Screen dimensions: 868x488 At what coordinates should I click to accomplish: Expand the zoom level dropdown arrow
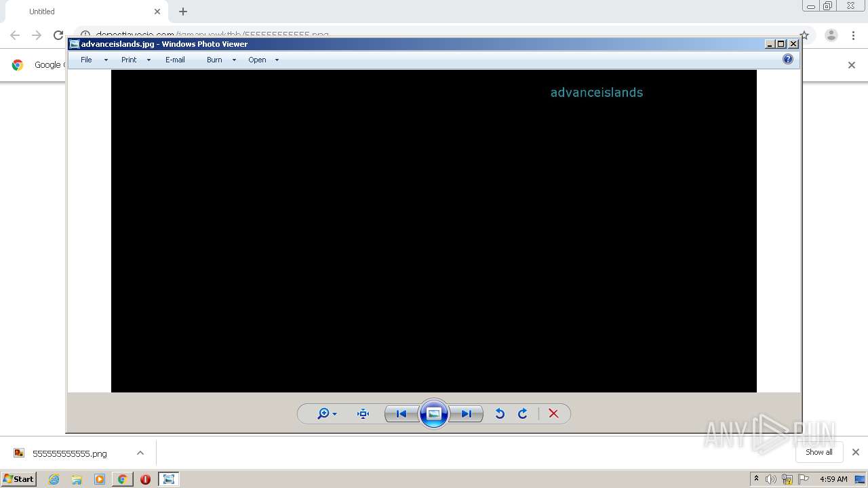tap(334, 414)
